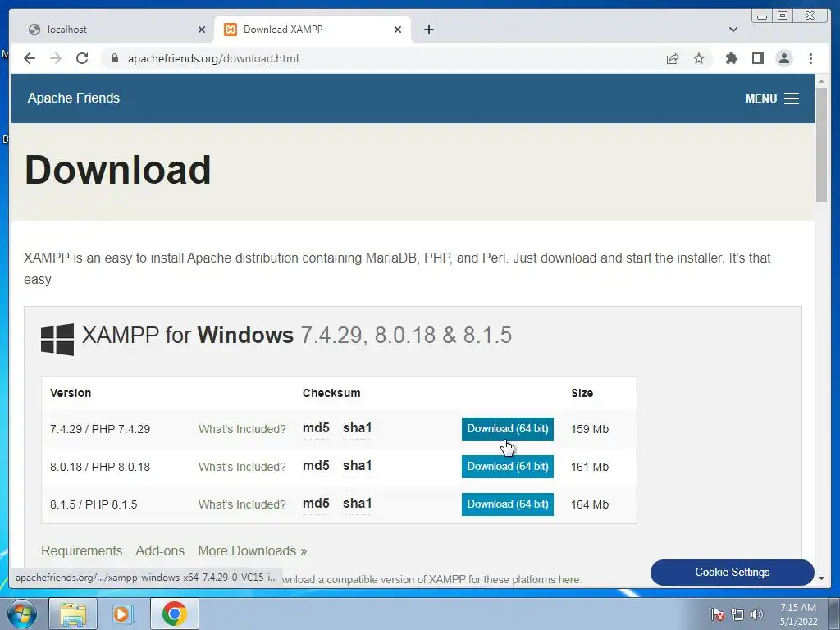
Task: Open the Chrome three-dot menu
Action: click(x=810, y=58)
